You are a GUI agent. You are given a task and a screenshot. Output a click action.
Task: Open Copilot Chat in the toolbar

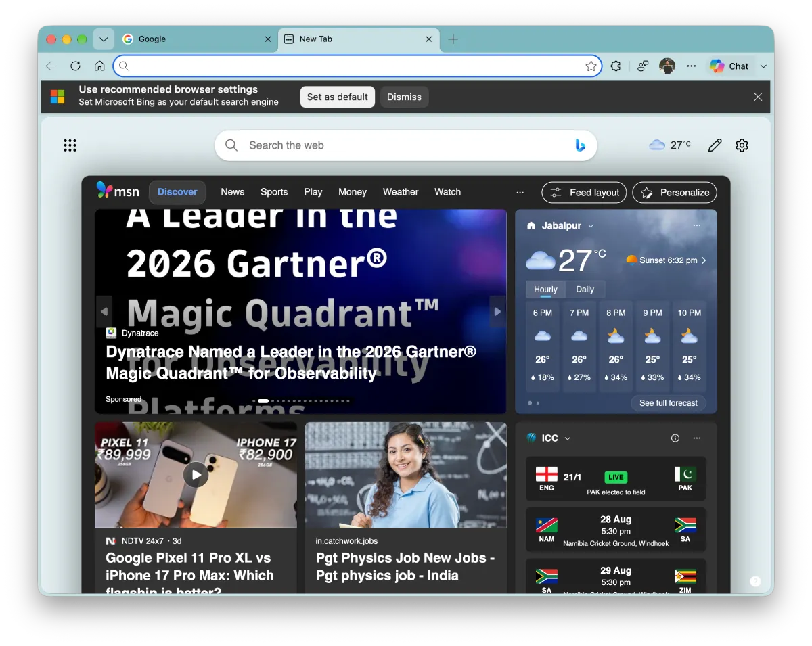point(729,66)
